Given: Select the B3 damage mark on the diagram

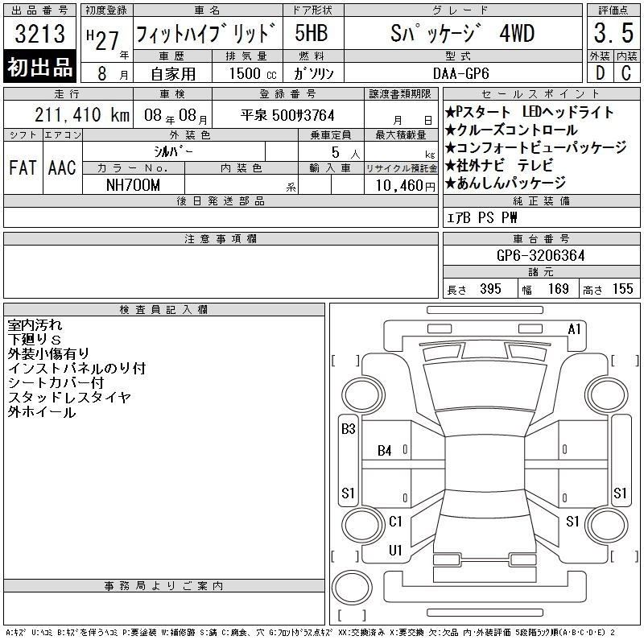Looking at the screenshot, I should click(x=349, y=429).
